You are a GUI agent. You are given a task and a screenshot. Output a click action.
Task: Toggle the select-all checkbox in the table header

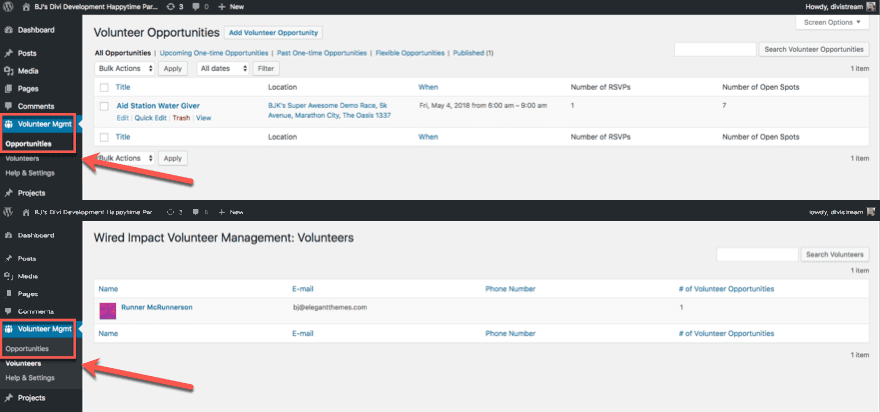coord(103,87)
